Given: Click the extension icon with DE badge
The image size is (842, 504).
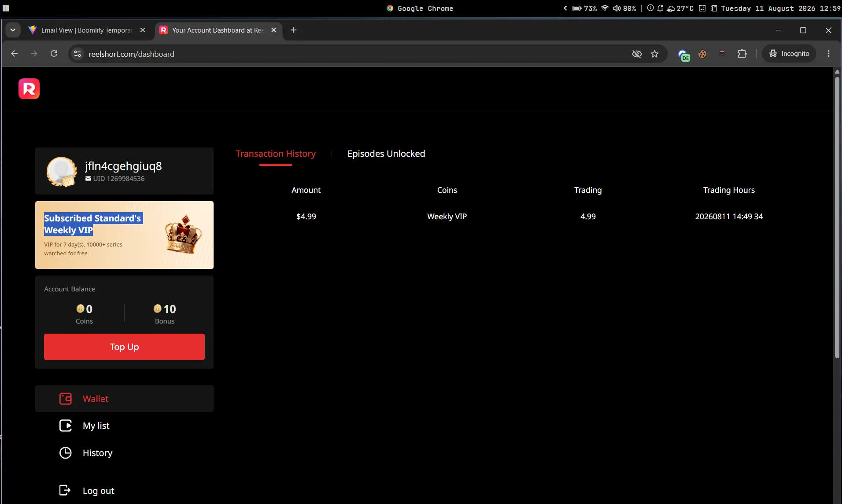Looking at the screenshot, I should pos(683,55).
